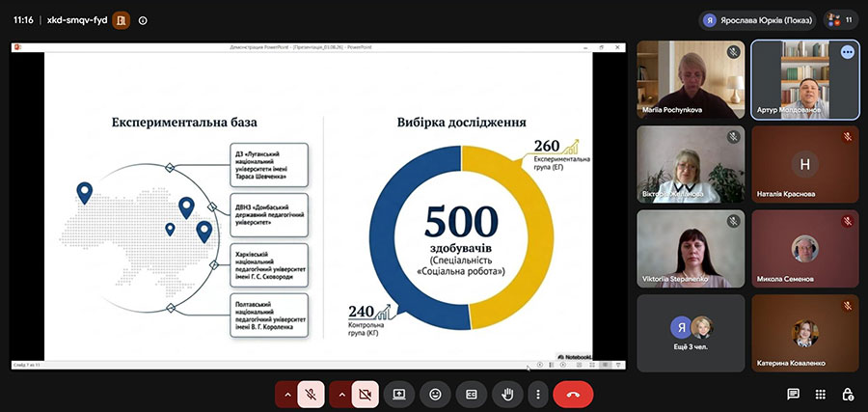Click the orange meeting code badge icon

pos(121,20)
